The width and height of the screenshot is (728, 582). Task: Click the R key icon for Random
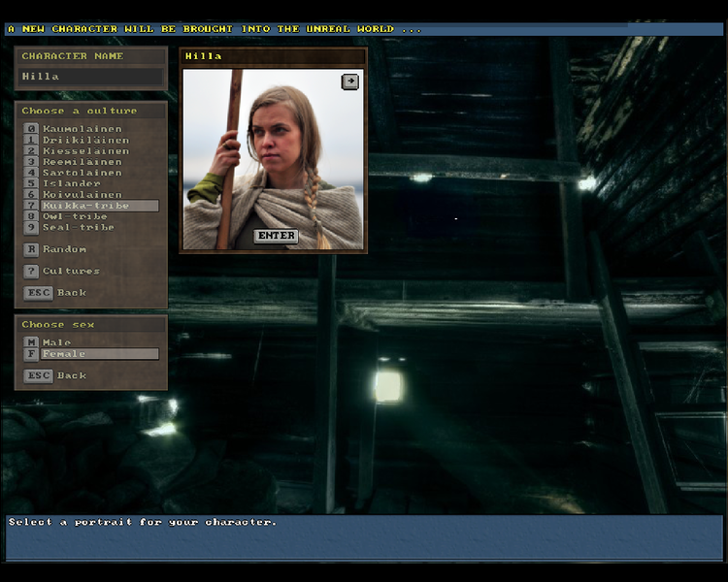32,249
